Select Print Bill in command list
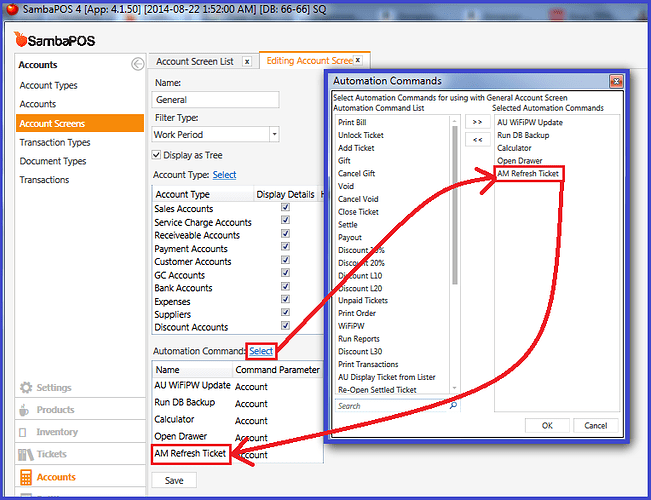The height and width of the screenshot is (500, 651). point(352,123)
